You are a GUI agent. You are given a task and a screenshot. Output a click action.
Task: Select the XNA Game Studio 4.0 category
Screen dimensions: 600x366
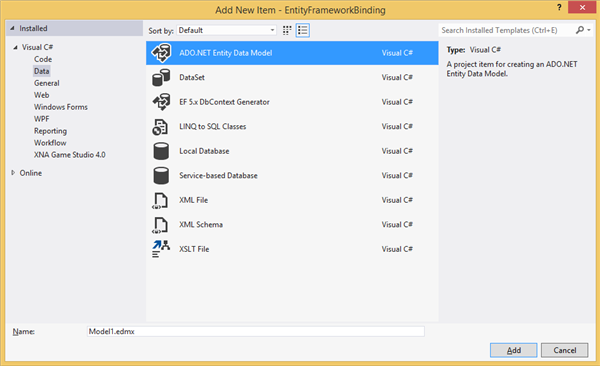click(70, 155)
